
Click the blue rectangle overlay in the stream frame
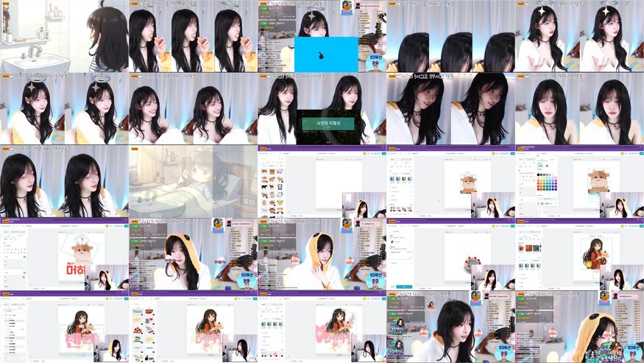tap(325, 54)
